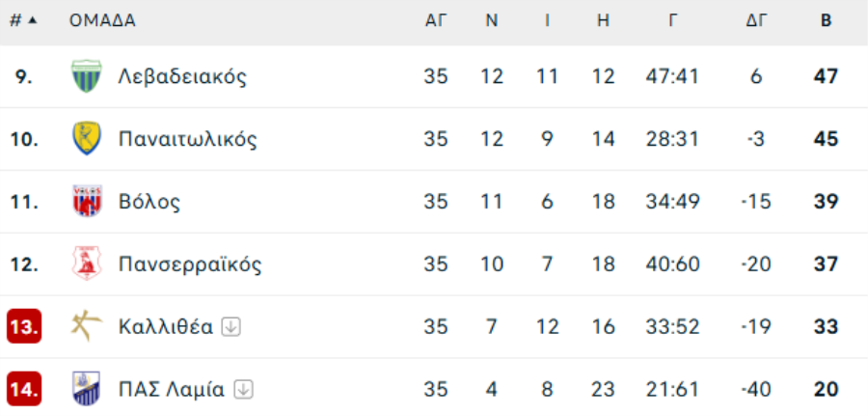Open the Λεβαδειακός team link
Image resolution: width=868 pixels, height=416 pixels.
pos(182,76)
